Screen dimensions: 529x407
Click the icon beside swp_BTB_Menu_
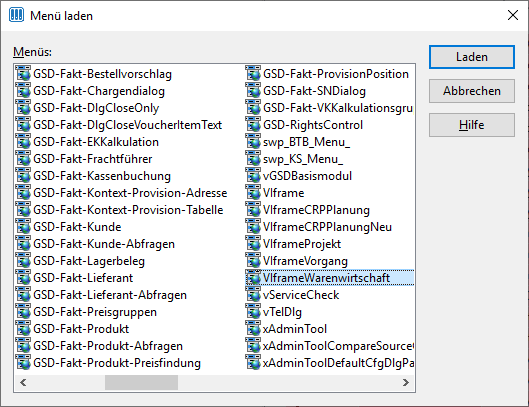coord(253,142)
